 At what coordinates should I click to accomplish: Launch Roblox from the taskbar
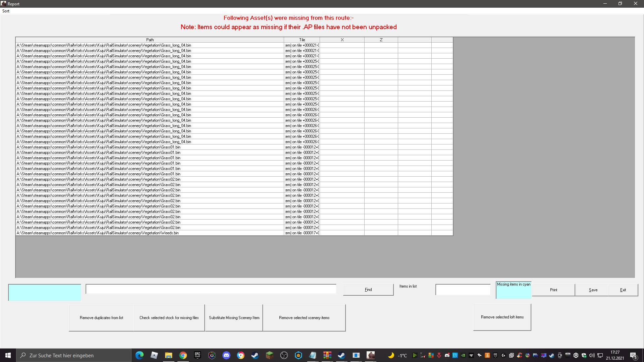154,355
